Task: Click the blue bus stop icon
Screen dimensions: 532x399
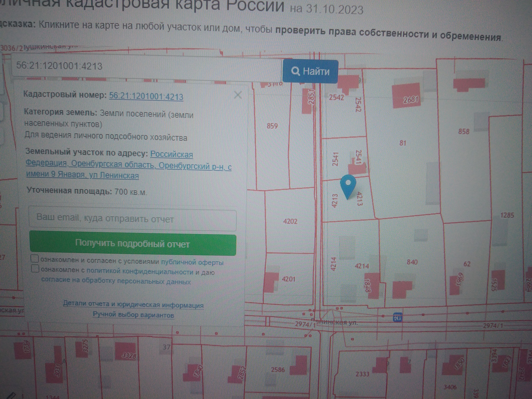Action: tap(397, 317)
